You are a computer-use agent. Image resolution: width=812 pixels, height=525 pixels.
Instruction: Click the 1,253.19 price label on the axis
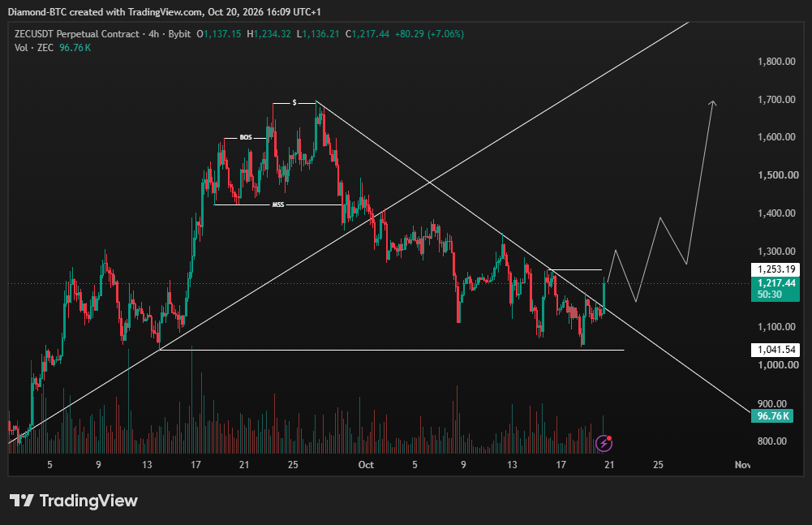click(x=775, y=269)
